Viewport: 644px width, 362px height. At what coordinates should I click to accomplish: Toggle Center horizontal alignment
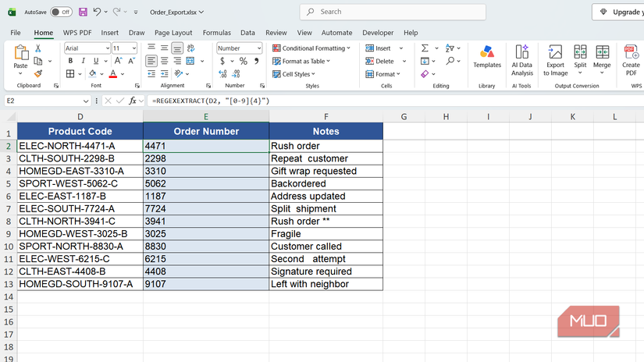pos(164,61)
